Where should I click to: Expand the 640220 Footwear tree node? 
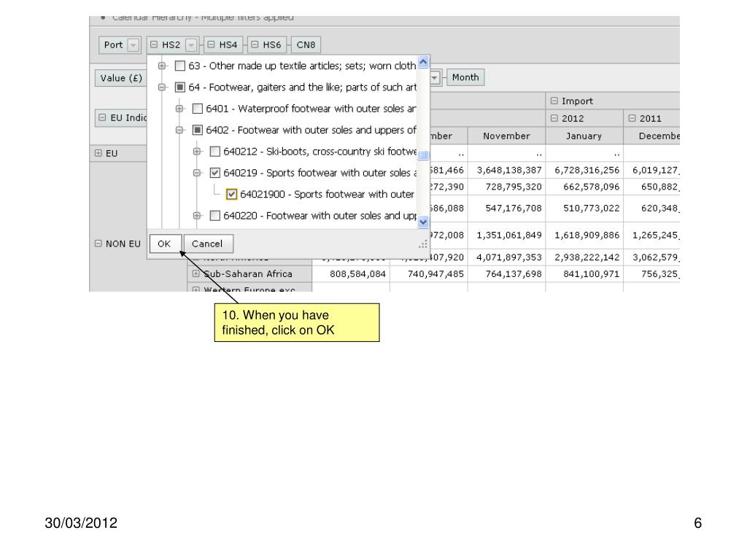pyautogui.click(x=197, y=216)
